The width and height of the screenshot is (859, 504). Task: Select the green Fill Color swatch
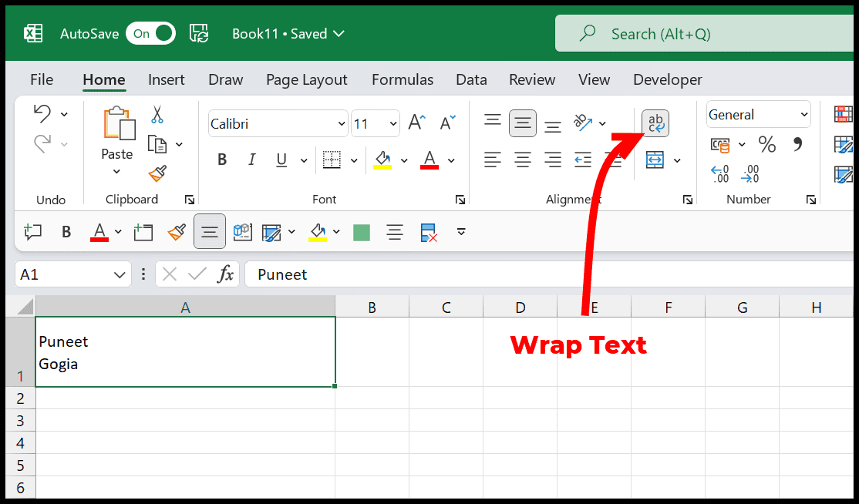[x=361, y=232]
